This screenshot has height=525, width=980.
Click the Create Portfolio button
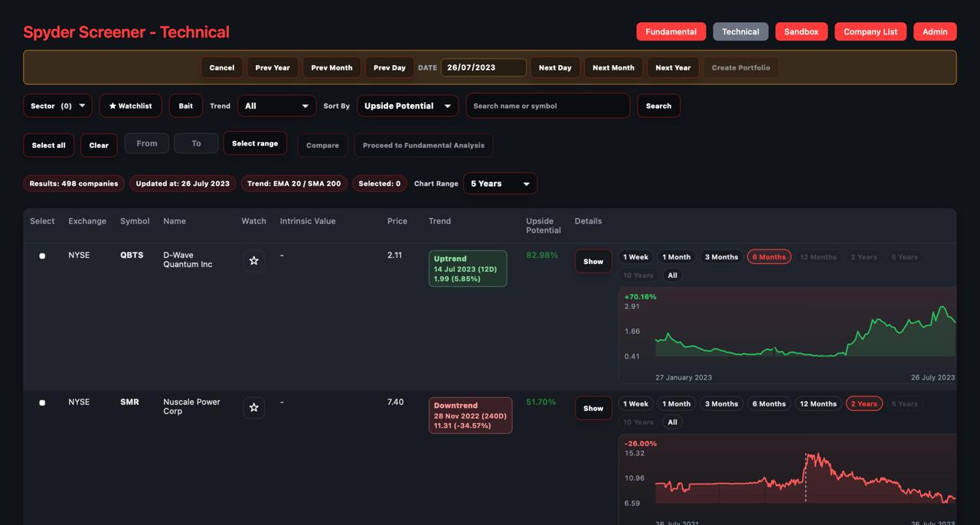pos(741,67)
